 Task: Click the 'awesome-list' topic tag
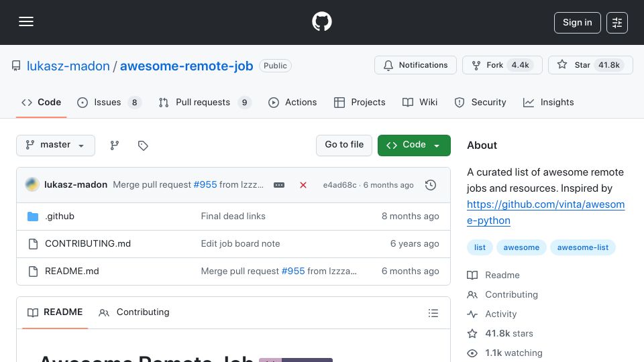coord(583,247)
